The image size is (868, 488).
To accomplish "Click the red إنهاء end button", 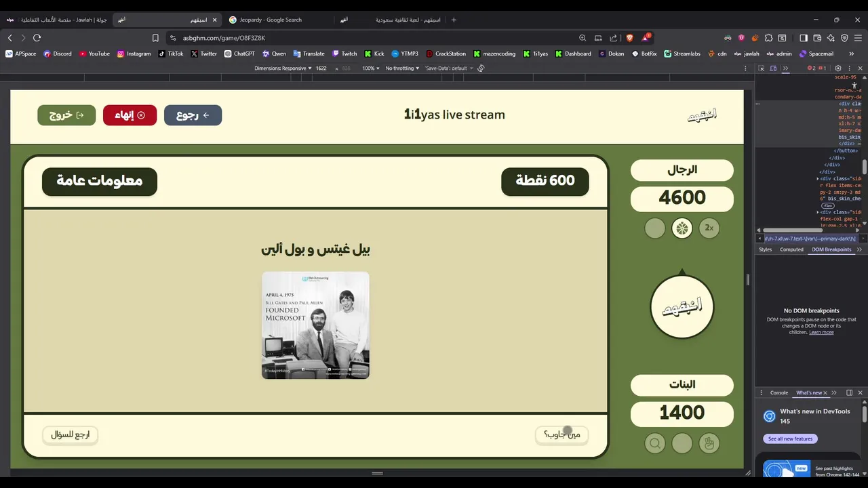I will pos(130,115).
